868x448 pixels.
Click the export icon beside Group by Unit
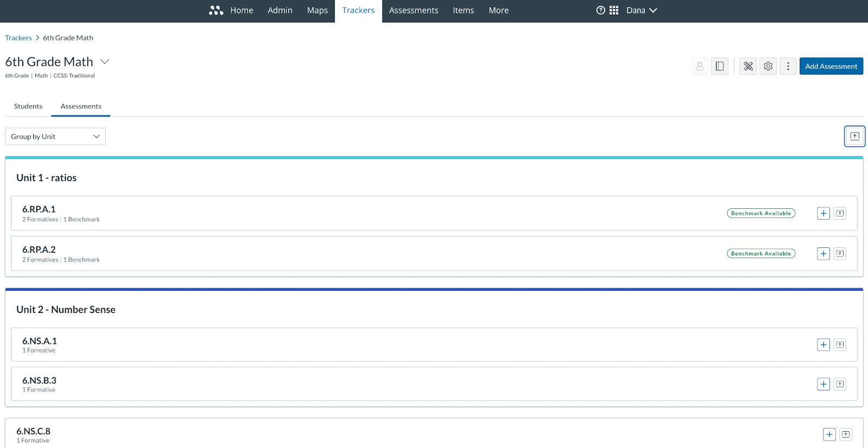click(x=855, y=136)
